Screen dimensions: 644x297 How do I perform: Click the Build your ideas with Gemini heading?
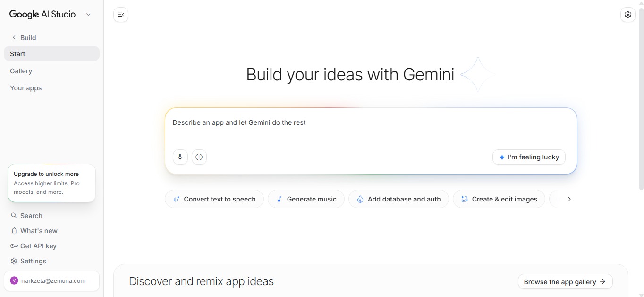[350, 75]
